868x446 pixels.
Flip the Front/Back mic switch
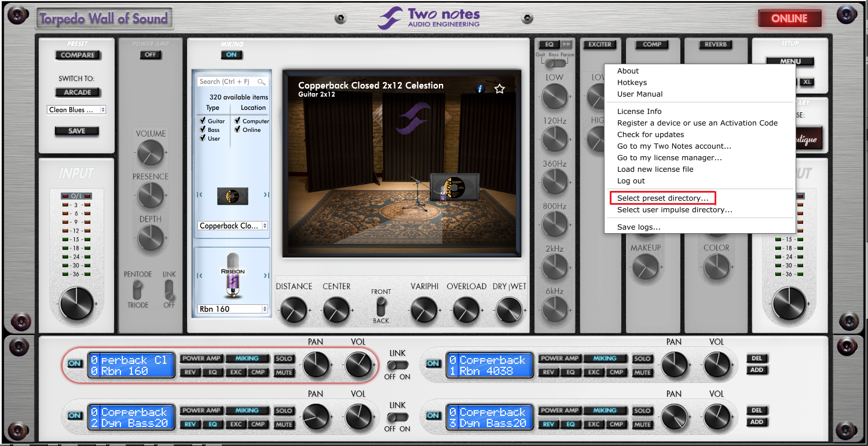(381, 306)
